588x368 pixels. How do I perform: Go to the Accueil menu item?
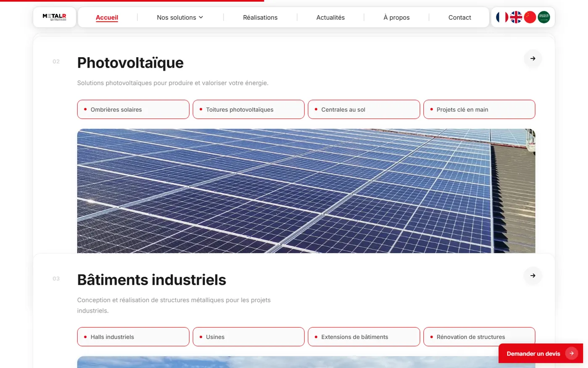(107, 17)
